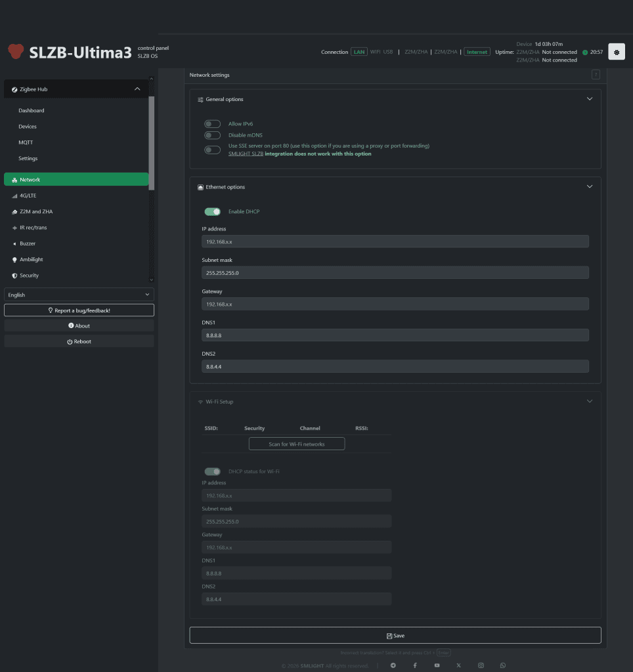Click the theme toggle button in header
Screen dimensions: 633x672
click(x=616, y=52)
